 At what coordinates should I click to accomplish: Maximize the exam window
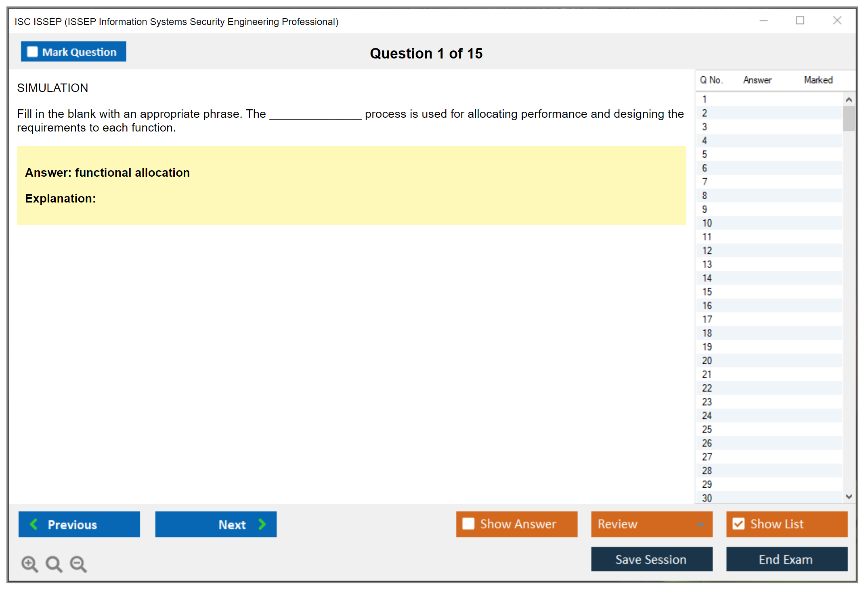click(x=800, y=21)
